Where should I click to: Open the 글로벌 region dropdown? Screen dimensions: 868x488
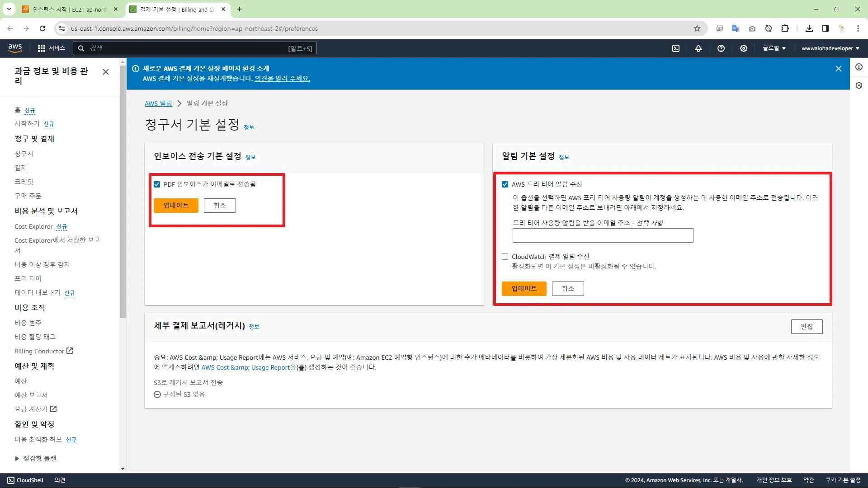pyautogui.click(x=774, y=48)
